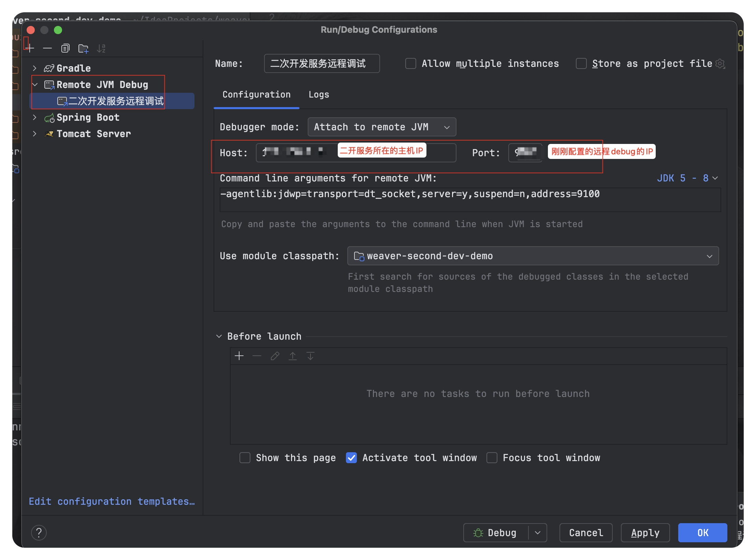
Task: Click the Apply button
Action: [645, 532]
